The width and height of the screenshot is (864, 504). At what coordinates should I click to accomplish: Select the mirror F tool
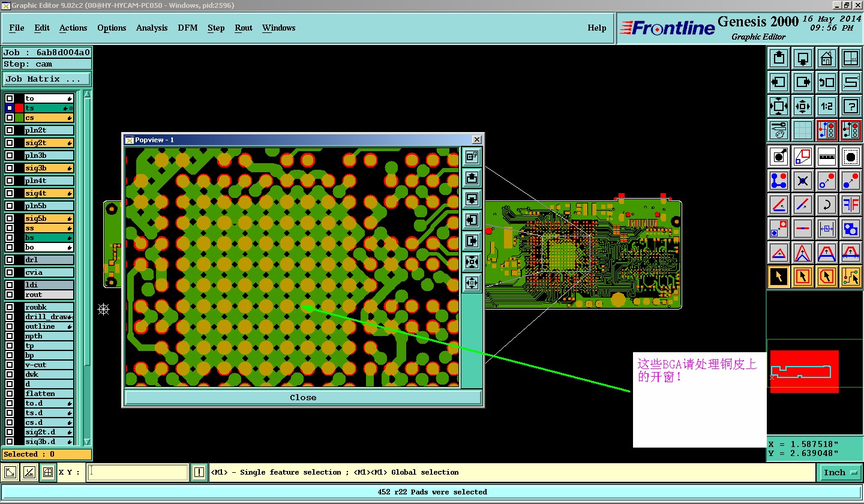(851, 205)
